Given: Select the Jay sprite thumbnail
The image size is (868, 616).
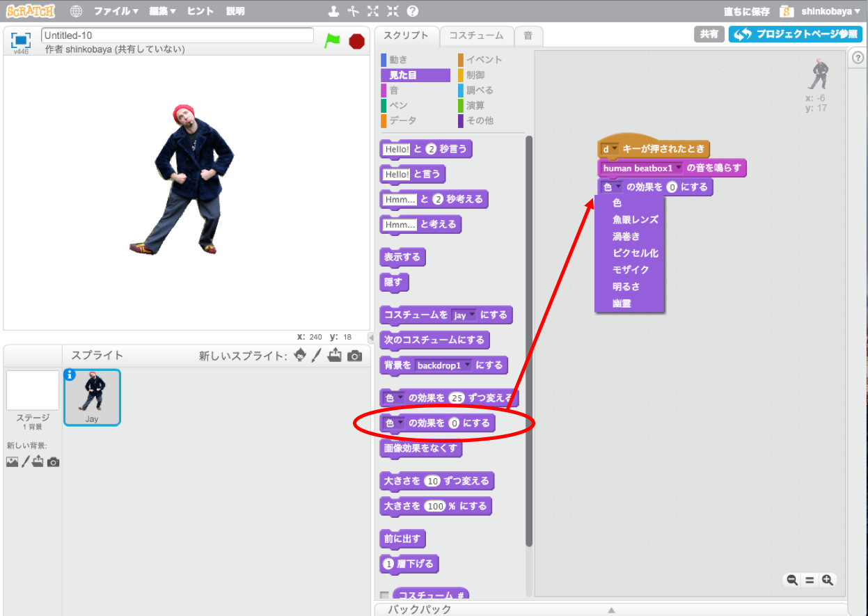Looking at the screenshot, I should 92,397.
